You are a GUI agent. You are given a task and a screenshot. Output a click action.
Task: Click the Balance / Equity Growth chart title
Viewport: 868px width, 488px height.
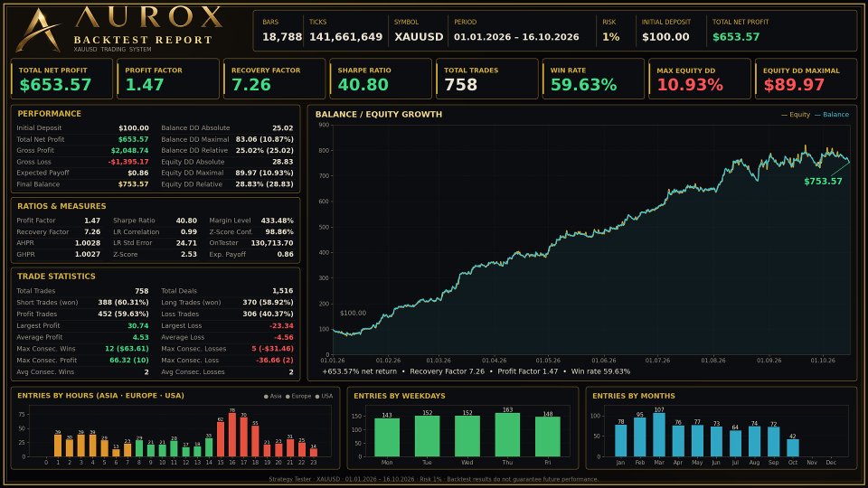[379, 114]
